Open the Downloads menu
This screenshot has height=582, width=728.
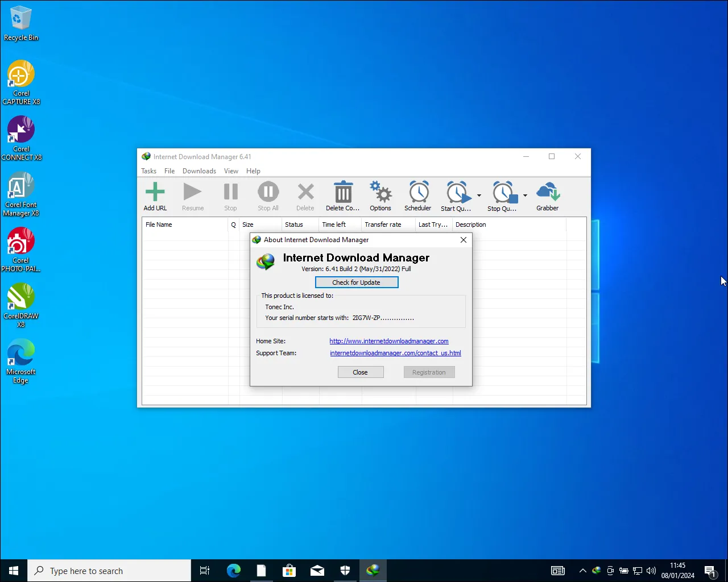[199, 171]
